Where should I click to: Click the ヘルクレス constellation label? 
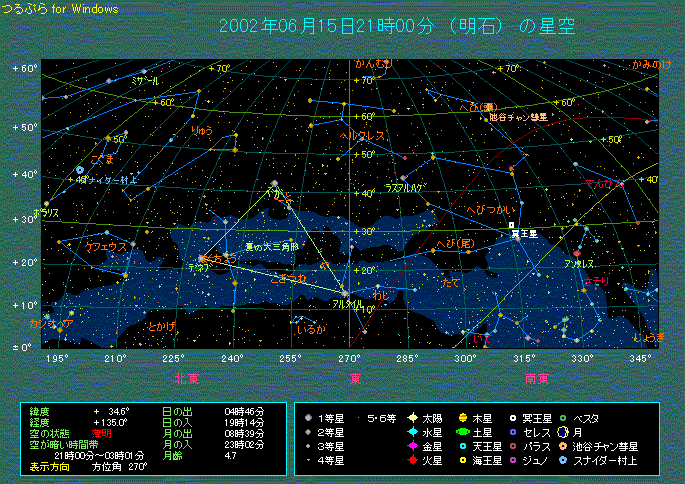click(362, 136)
